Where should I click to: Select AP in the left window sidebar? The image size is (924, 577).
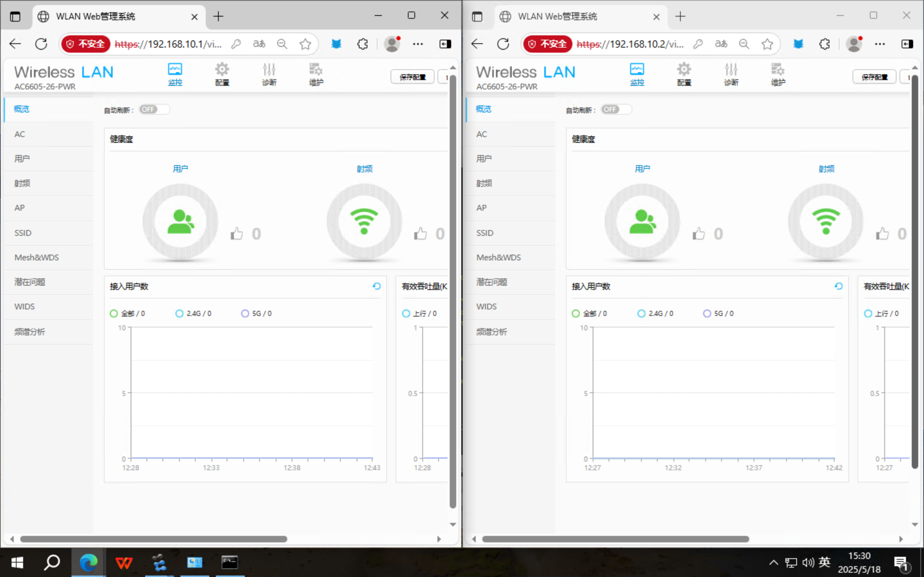click(20, 208)
